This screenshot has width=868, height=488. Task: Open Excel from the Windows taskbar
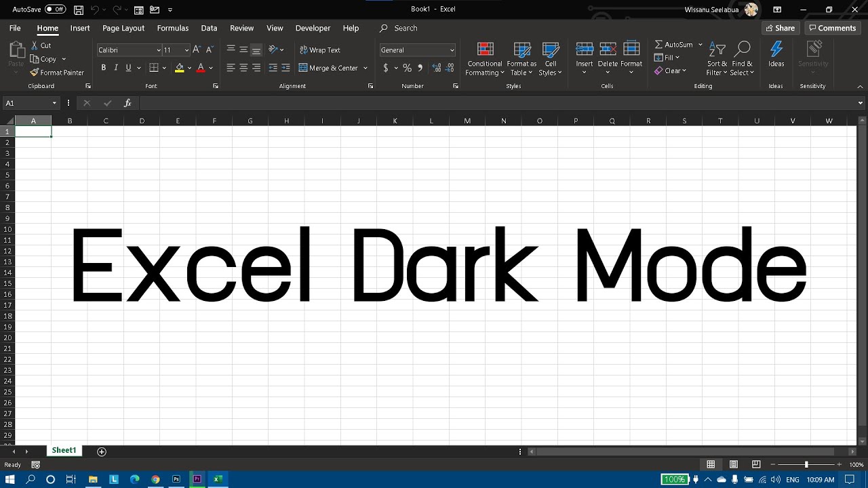click(x=218, y=479)
